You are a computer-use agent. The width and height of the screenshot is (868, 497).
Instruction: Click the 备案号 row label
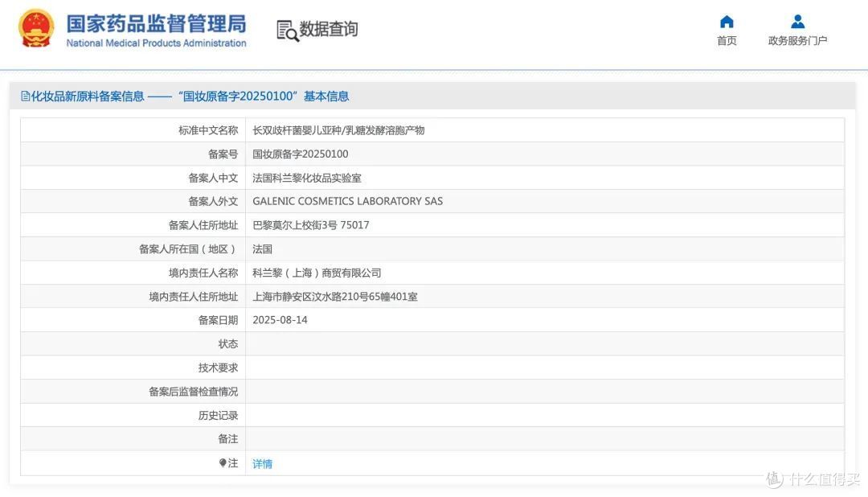click(223, 154)
